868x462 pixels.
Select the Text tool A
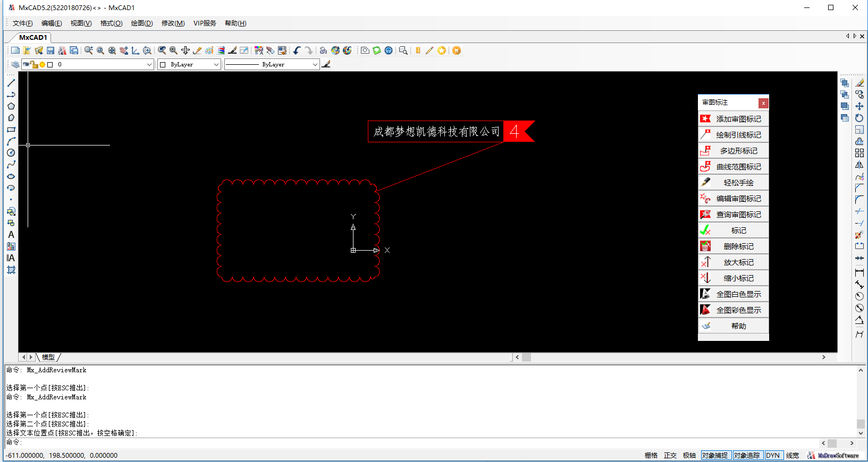tap(11, 235)
